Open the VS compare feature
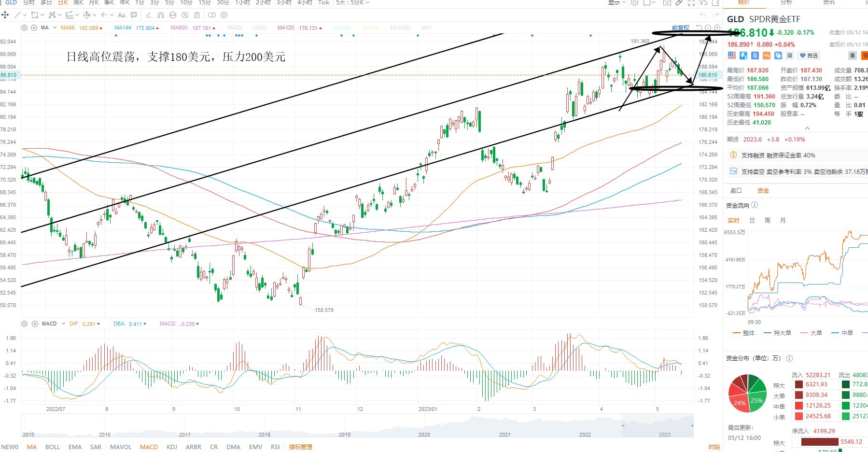Screen dimensions: 868x452 tap(703, 2)
